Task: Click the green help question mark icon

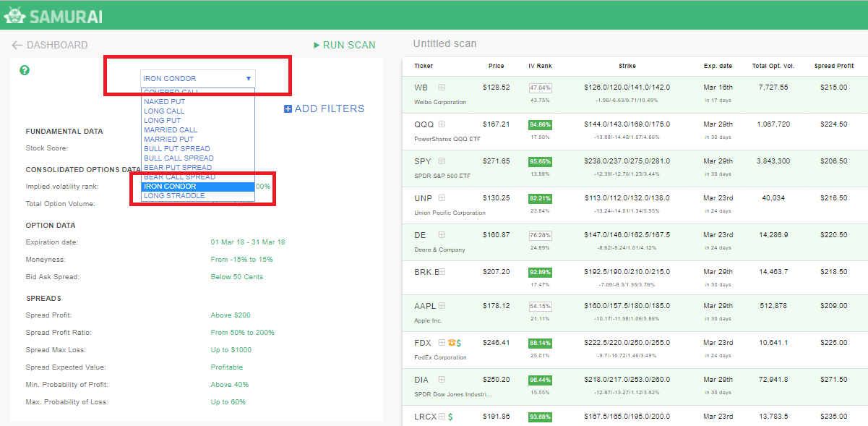Action: tap(24, 70)
